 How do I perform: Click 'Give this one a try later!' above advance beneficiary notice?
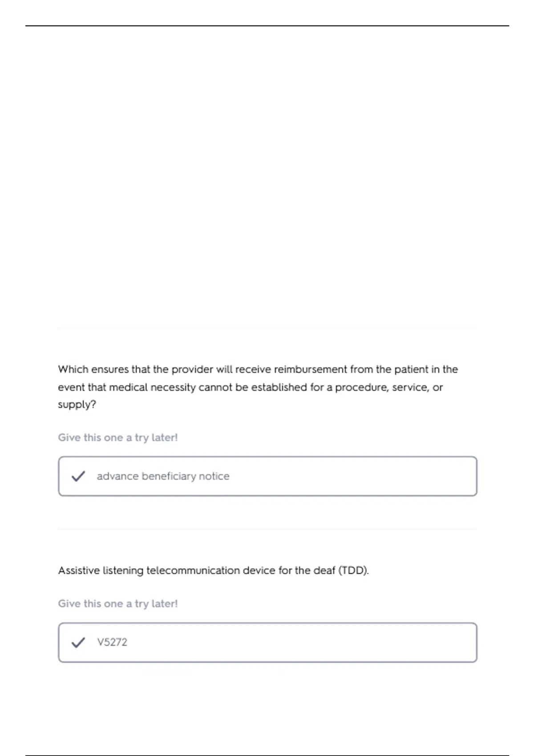118,438
